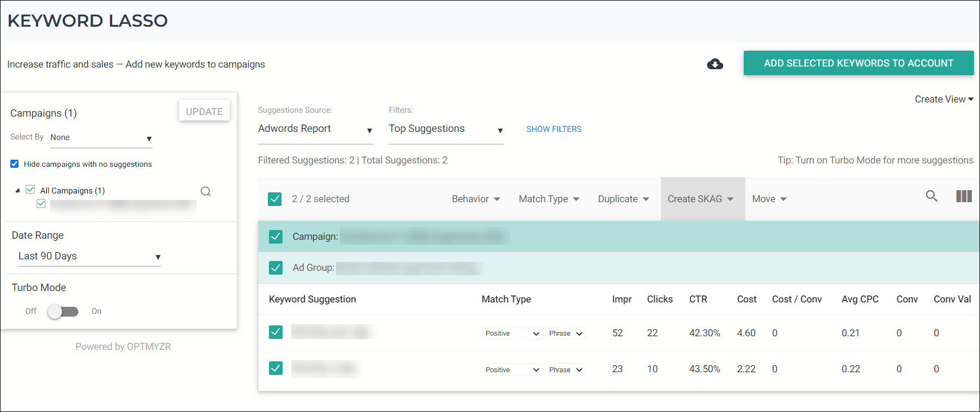Open the column chooser icon
The width and height of the screenshot is (980, 412).
(964, 196)
